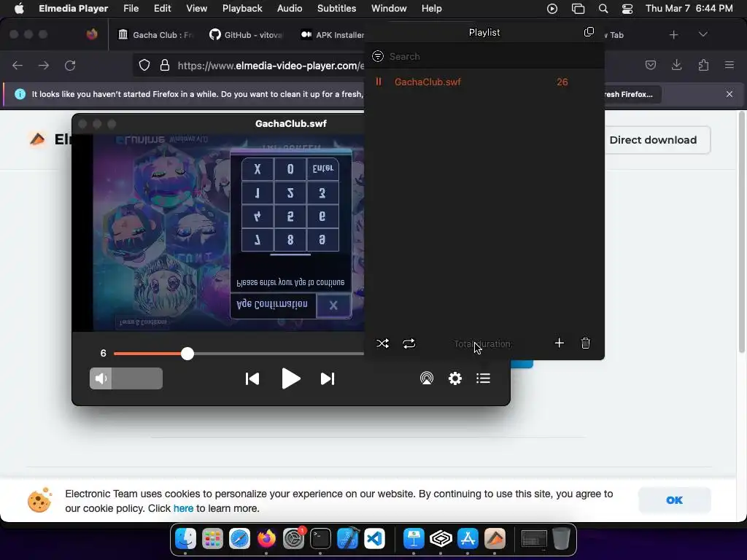The width and height of the screenshot is (747, 560).
Task: Open AirPlay streaming options
Action: (426, 378)
